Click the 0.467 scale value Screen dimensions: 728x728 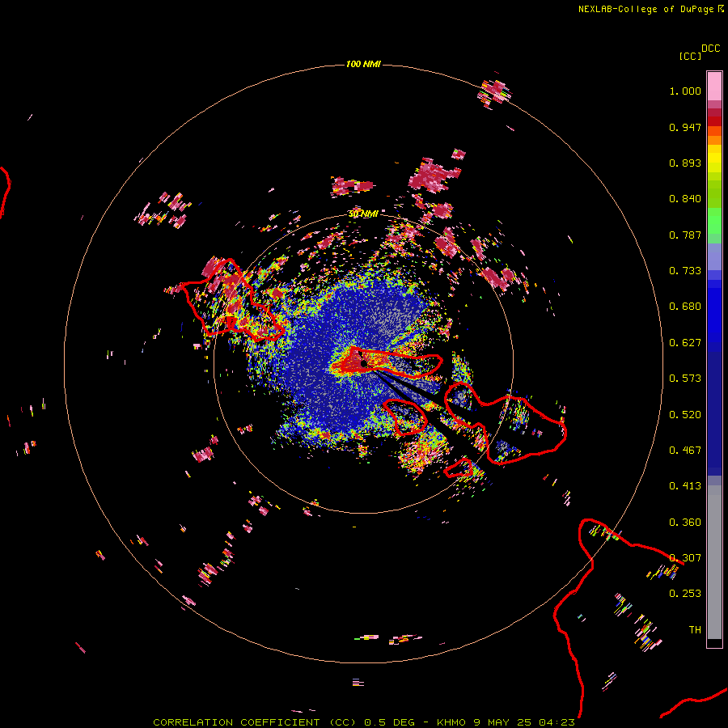coord(685,451)
